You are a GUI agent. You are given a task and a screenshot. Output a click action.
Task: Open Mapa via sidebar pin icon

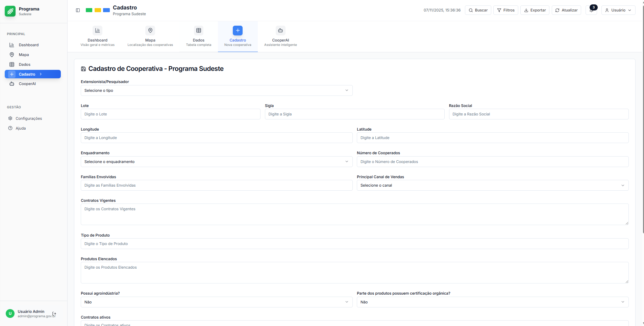[x=12, y=55]
